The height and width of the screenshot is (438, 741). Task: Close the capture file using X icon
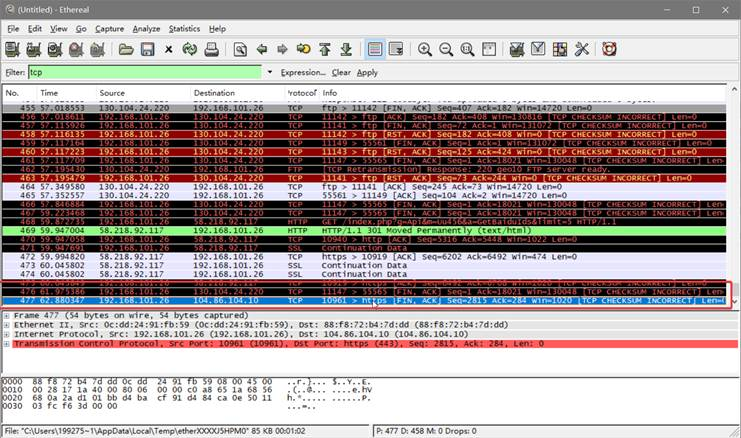tap(168, 49)
